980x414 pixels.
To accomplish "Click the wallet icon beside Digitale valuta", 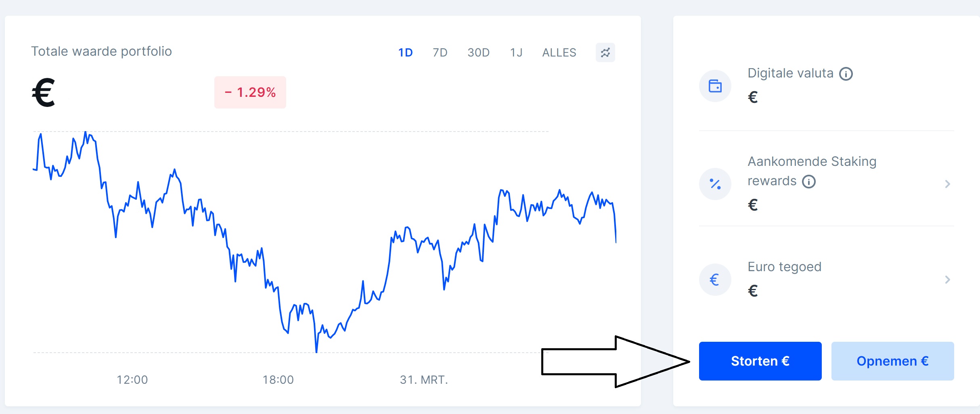I will [x=715, y=86].
